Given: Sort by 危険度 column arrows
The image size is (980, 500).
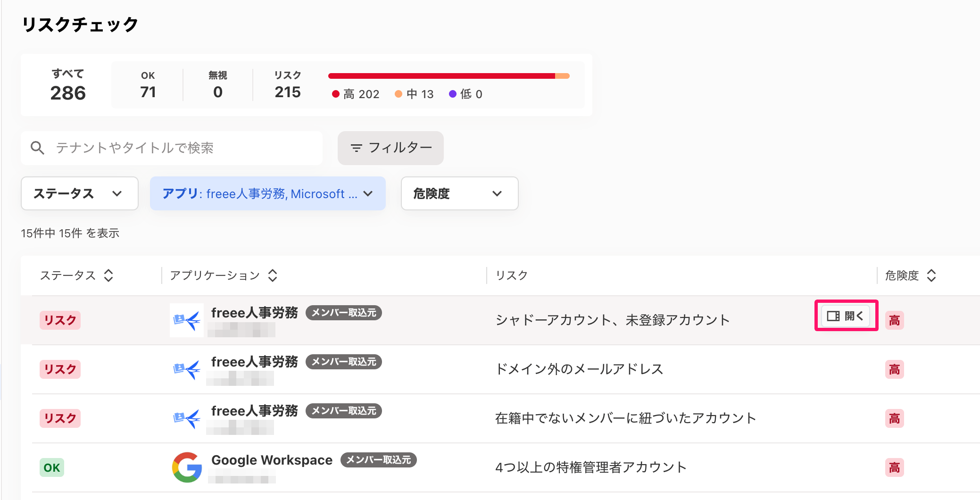Looking at the screenshot, I should click(x=931, y=275).
